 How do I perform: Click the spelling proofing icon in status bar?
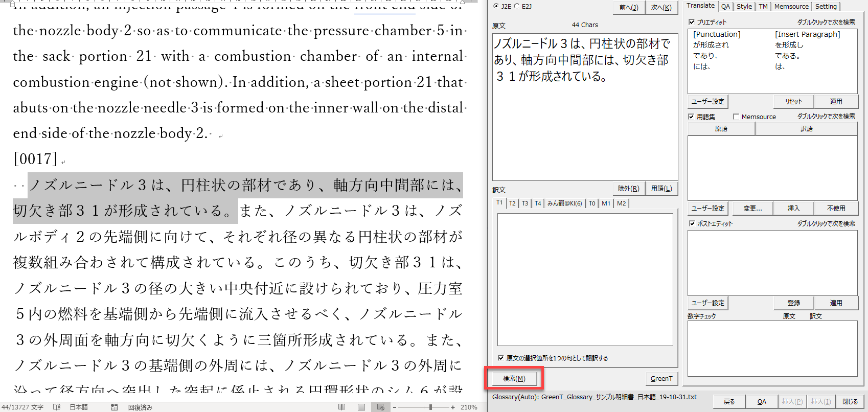click(57, 407)
